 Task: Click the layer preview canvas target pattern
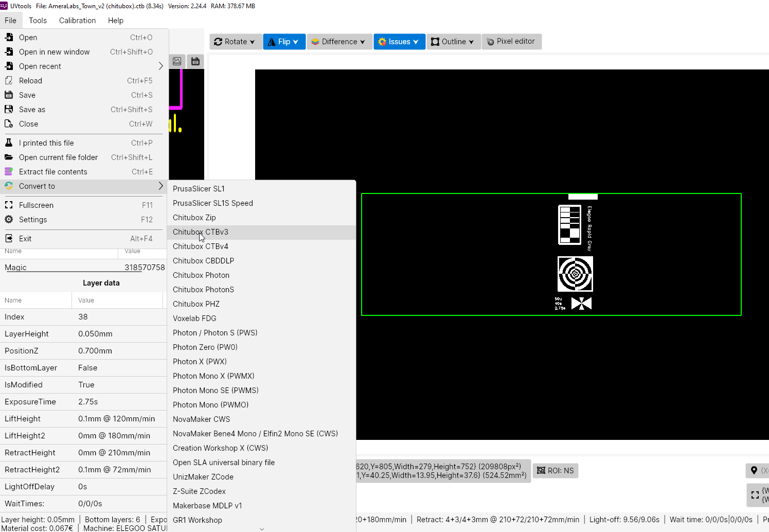(575, 274)
